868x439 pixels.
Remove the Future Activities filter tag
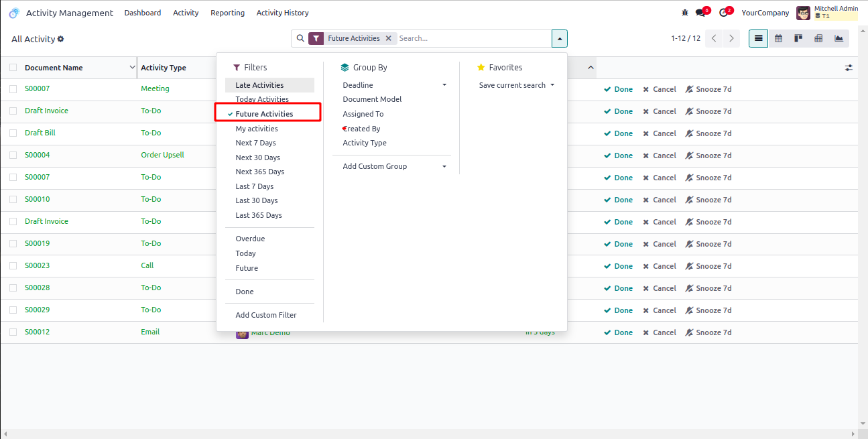389,38
